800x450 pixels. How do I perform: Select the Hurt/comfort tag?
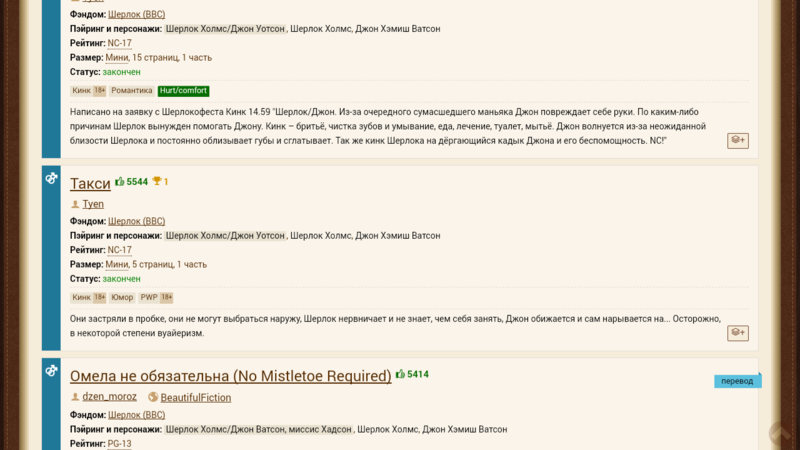[183, 91]
